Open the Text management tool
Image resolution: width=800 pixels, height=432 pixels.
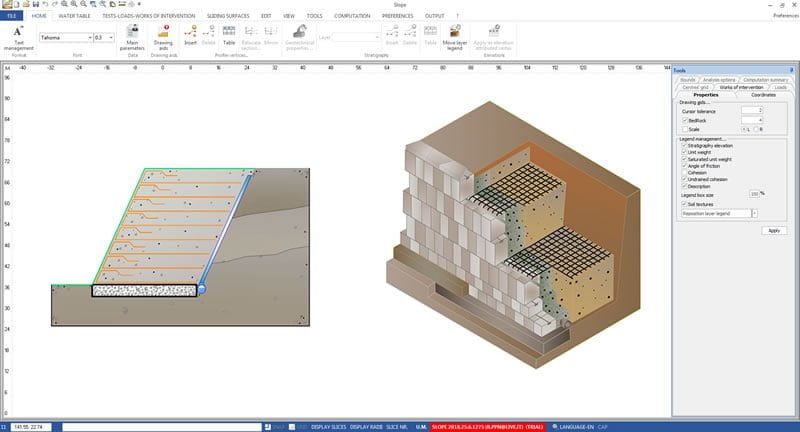[18, 37]
